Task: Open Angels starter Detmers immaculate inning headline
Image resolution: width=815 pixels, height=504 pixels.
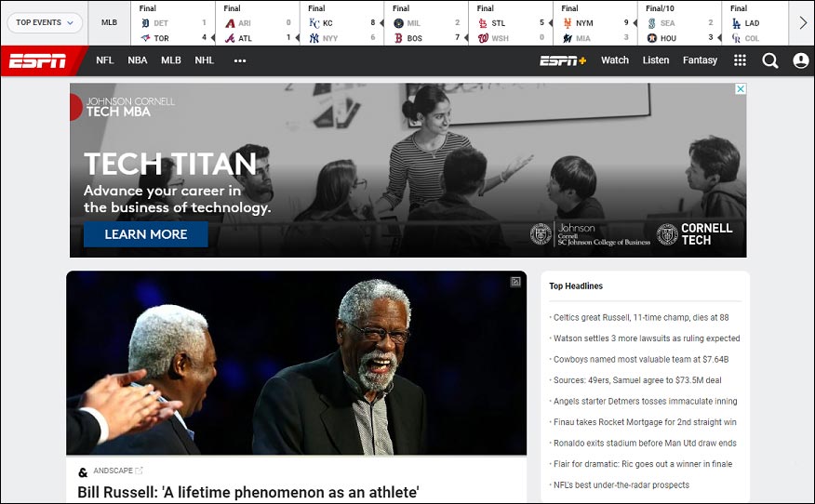Action: coord(645,401)
